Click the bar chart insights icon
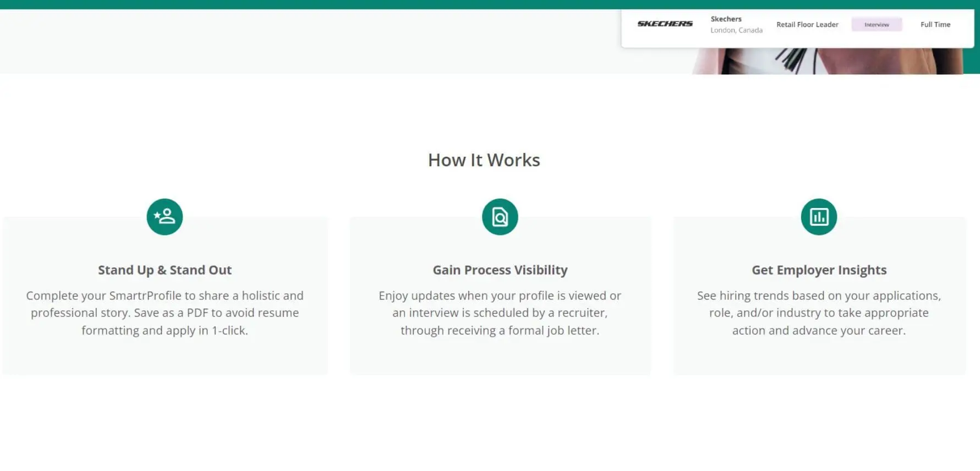This screenshot has width=980, height=471. (x=818, y=217)
